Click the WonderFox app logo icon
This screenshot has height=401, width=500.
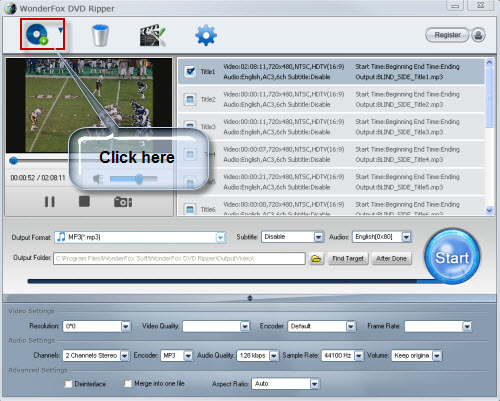[10, 8]
